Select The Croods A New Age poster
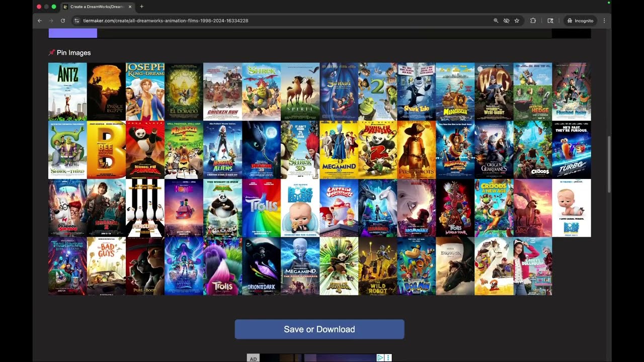The height and width of the screenshot is (362, 644). [x=494, y=208]
